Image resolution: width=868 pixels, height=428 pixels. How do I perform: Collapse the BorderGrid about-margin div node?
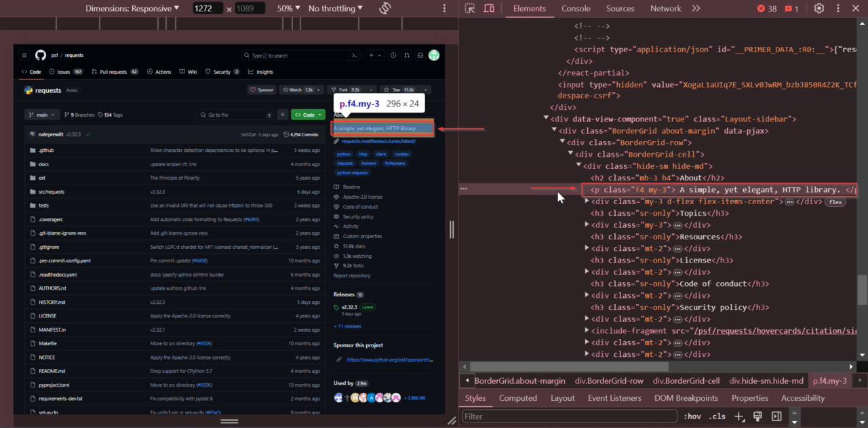point(554,130)
